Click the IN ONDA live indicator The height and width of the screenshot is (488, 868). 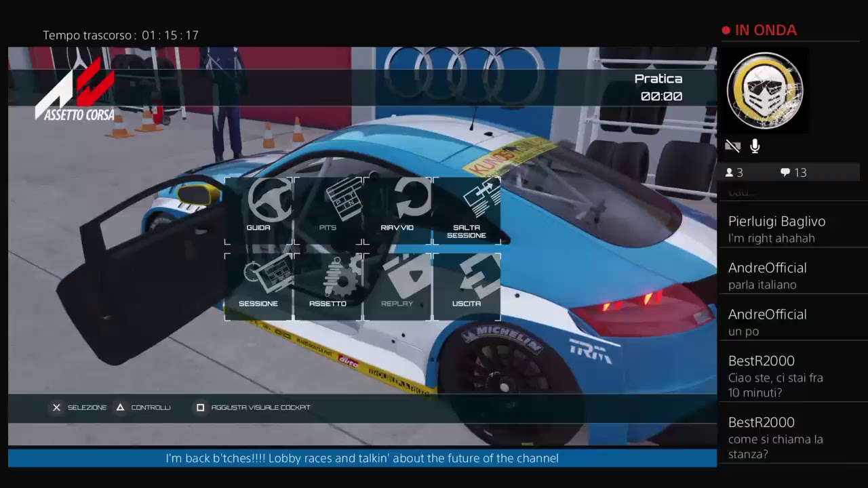tap(759, 30)
